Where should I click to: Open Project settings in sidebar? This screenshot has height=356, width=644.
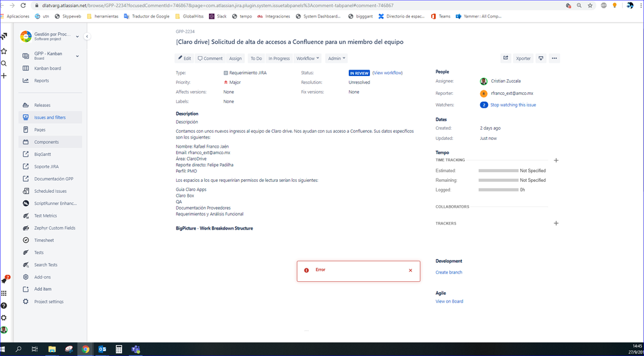[x=50, y=301]
